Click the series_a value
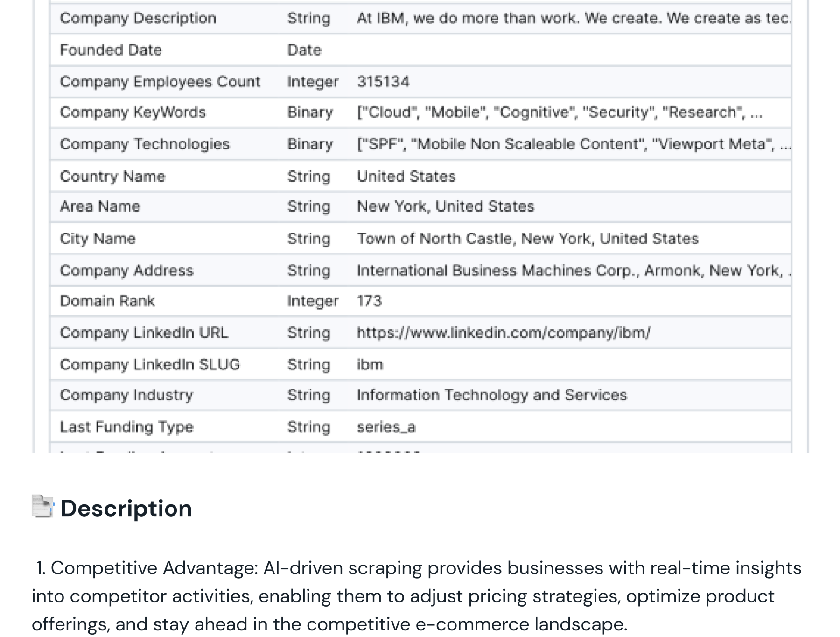 coord(386,427)
